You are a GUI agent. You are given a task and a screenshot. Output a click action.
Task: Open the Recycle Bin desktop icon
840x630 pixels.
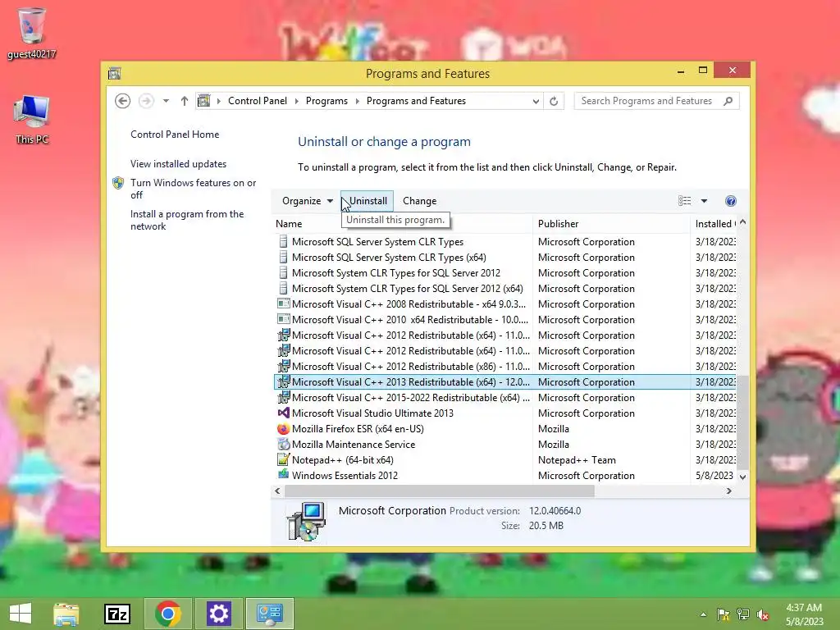[32, 33]
